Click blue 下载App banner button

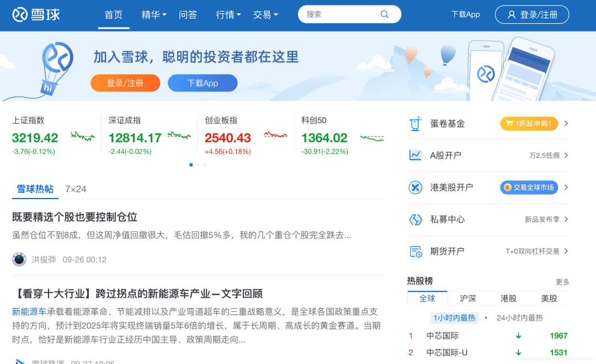click(203, 83)
